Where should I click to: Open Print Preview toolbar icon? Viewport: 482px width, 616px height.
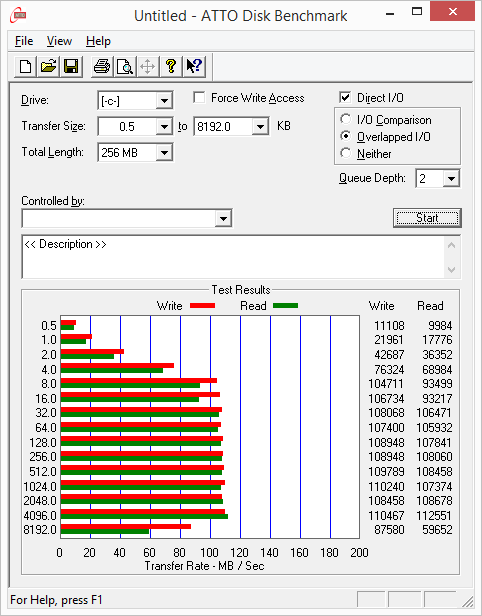(x=125, y=66)
